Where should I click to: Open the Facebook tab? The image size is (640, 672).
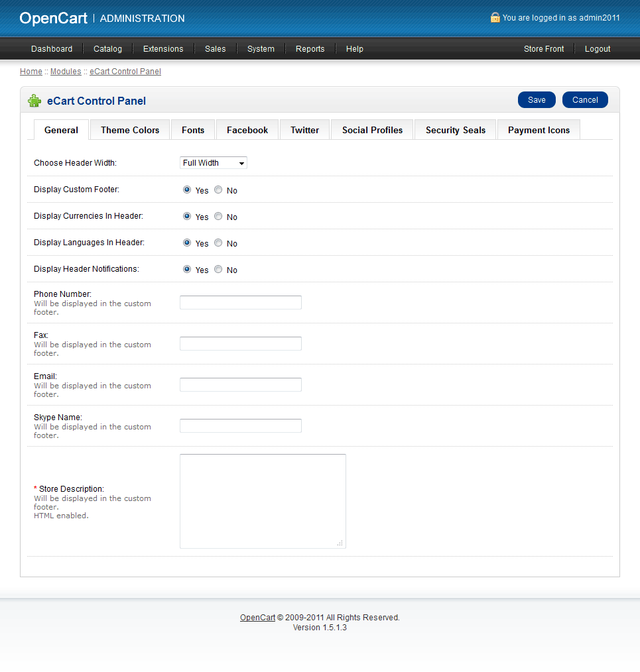point(247,130)
